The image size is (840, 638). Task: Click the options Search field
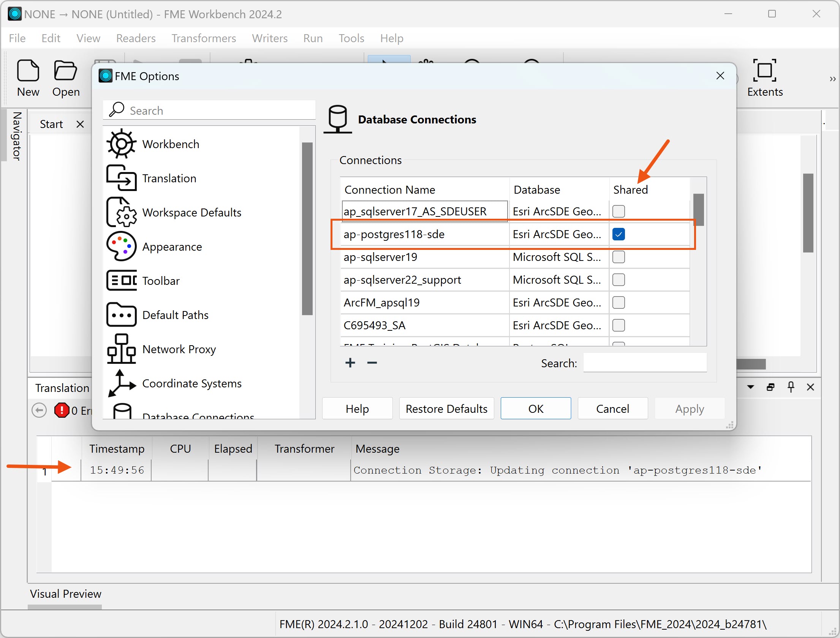point(209,110)
